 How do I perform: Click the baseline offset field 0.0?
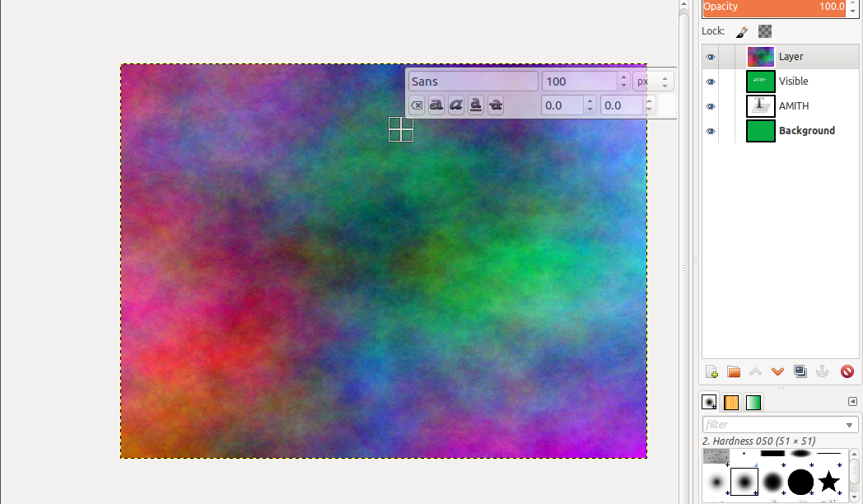tap(562, 105)
